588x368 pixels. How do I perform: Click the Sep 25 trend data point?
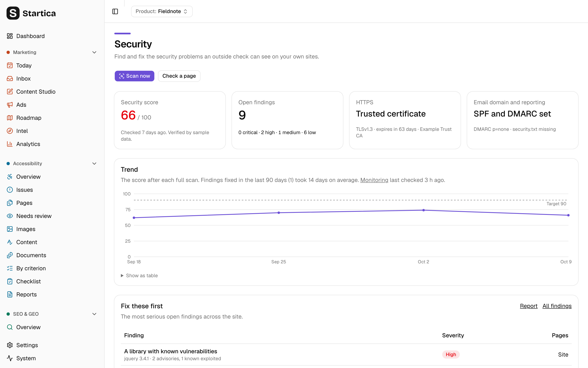(x=279, y=213)
